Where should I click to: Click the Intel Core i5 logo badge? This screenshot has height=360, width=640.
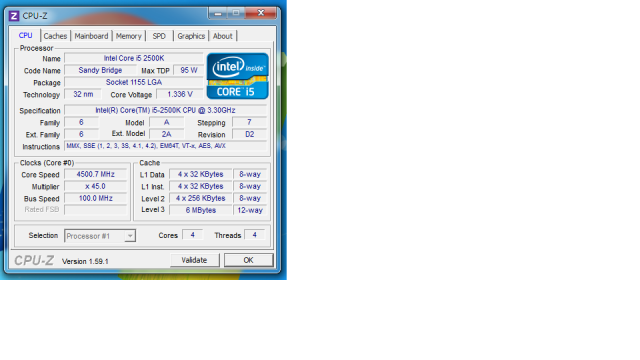[238, 76]
